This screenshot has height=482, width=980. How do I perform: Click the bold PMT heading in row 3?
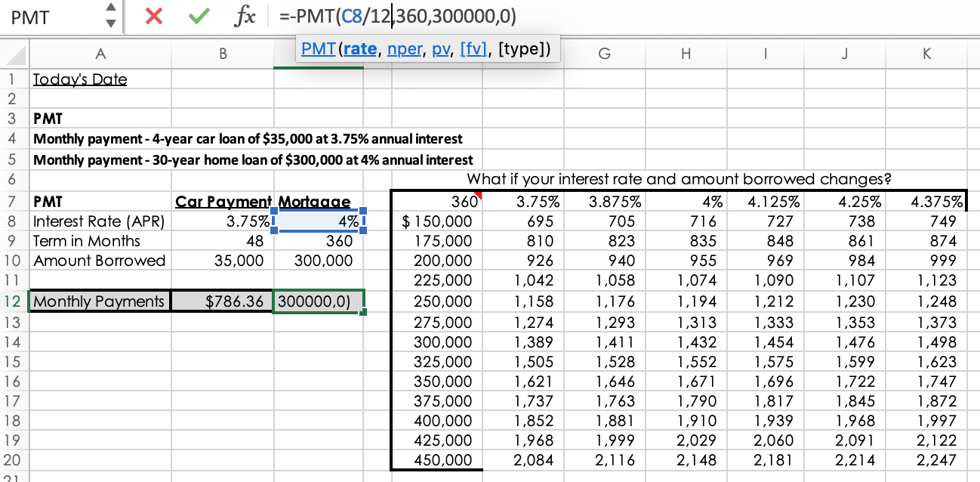(48, 119)
